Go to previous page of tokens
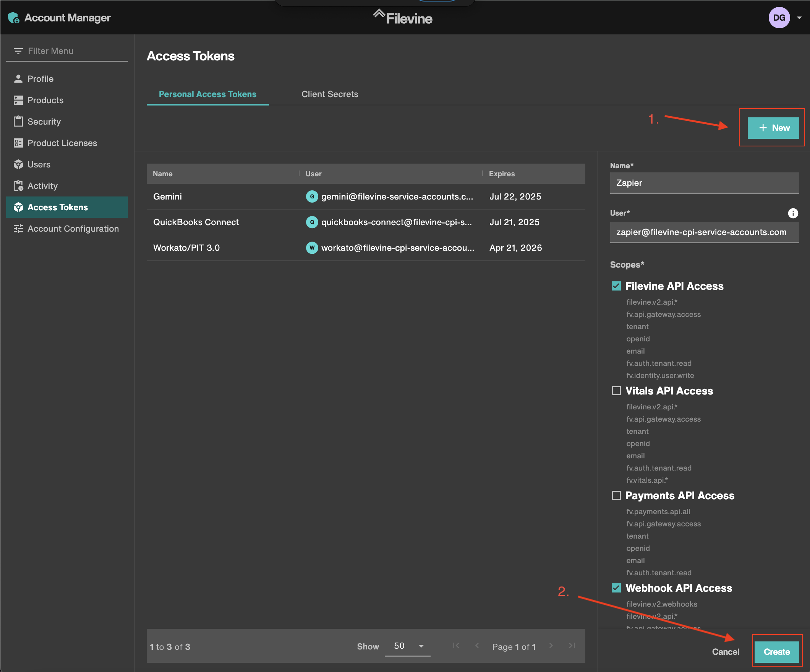Image resolution: width=810 pixels, height=672 pixels. [477, 646]
